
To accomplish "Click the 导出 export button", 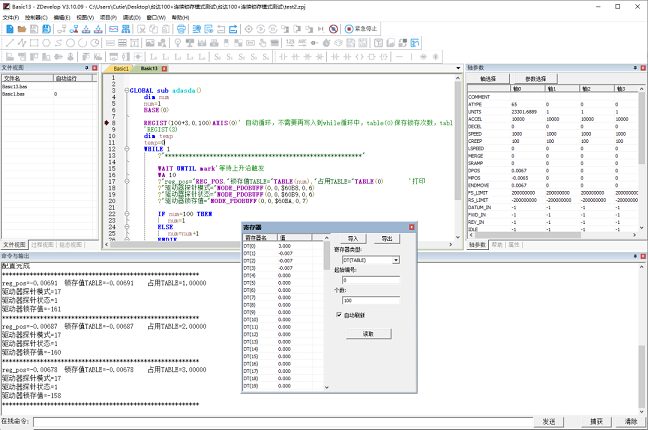I will click(x=387, y=239).
